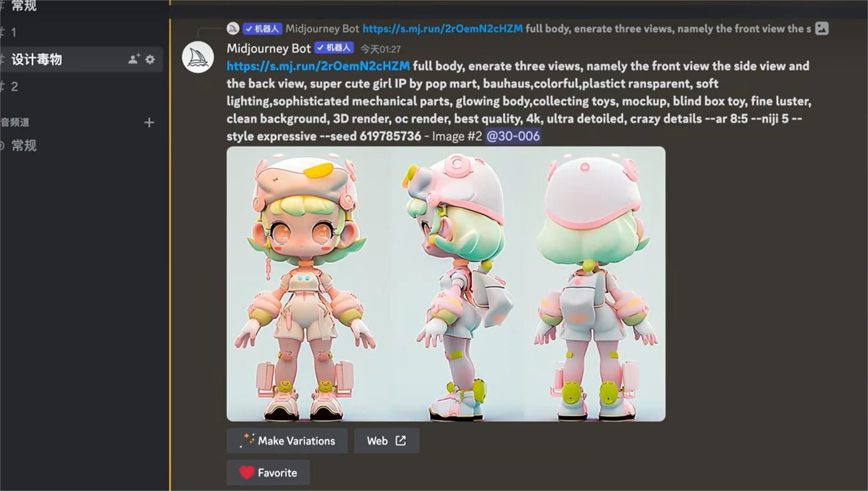The width and height of the screenshot is (868, 491).
Task: Open the s.mj.run link in message body
Action: [318, 66]
